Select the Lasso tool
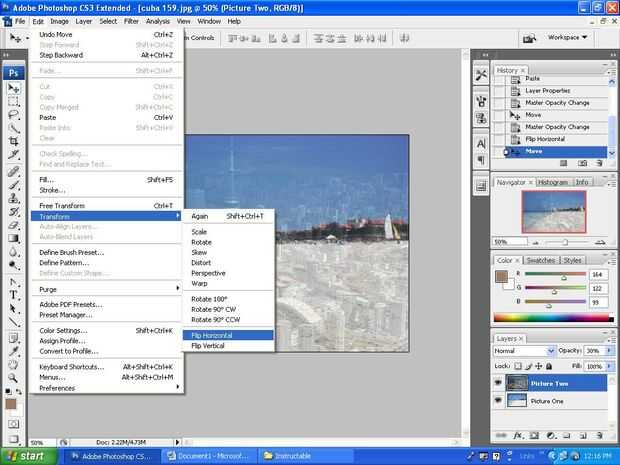 [13, 115]
